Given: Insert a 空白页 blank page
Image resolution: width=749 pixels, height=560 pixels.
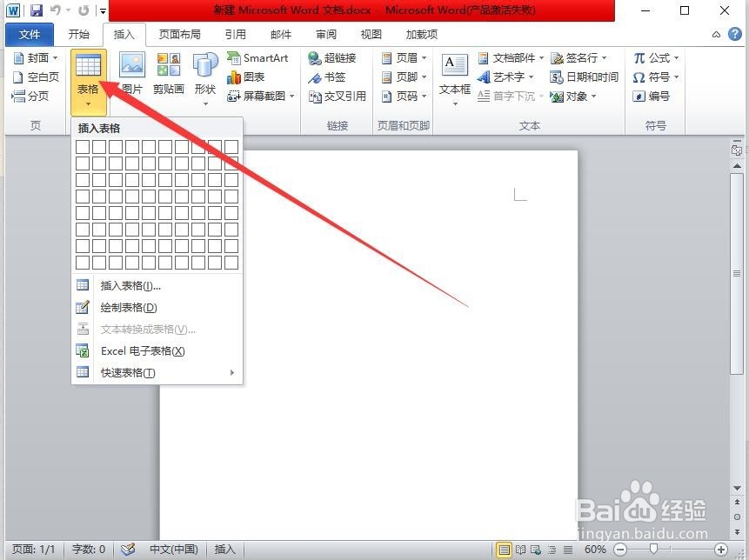Looking at the screenshot, I should tap(36, 77).
